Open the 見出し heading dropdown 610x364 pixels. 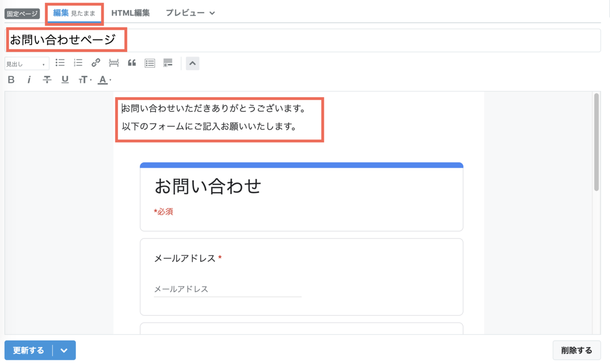pyautogui.click(x=26, y=63)
